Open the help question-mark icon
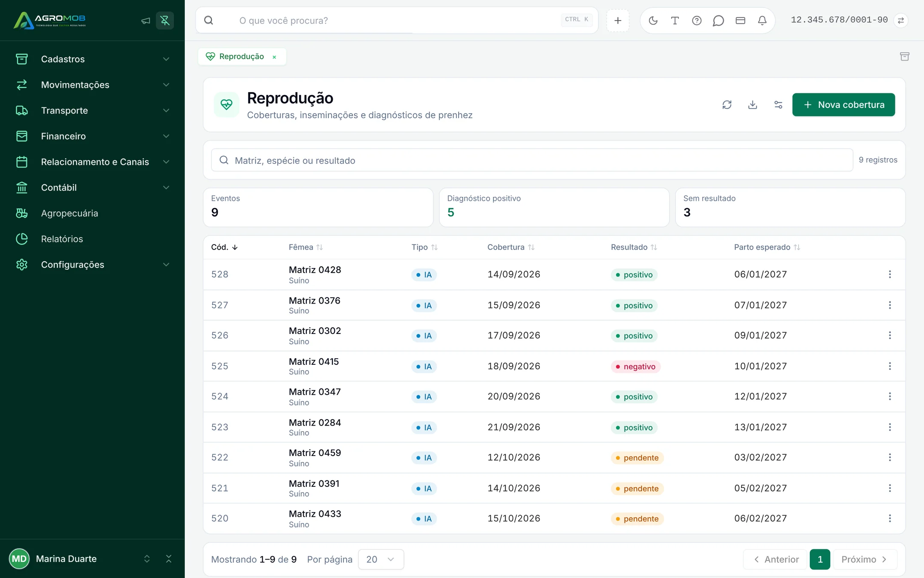The width and height of the screenshot is (924, 578). (x=696, y=21)
